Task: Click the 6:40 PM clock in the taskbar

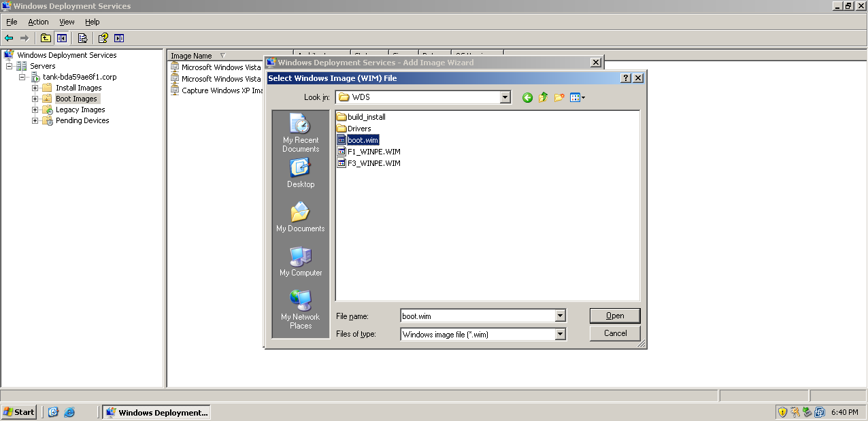Action: pyautogui.click(x=844, y=412)
